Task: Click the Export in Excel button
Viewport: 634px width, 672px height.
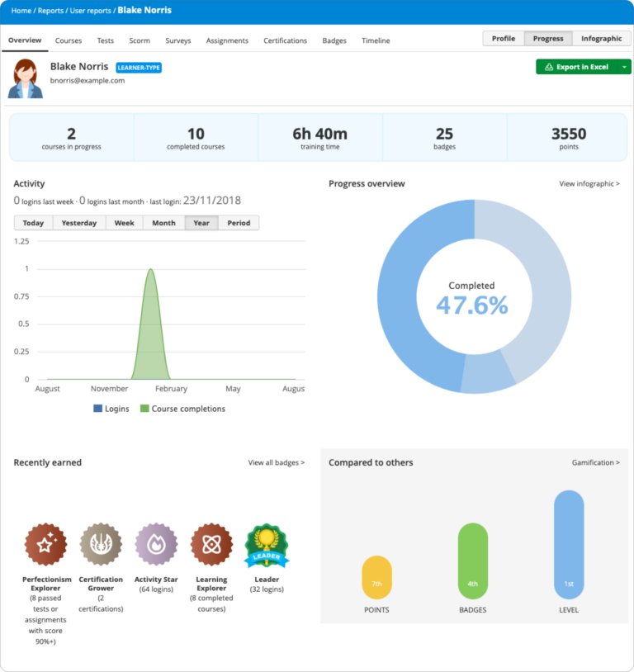Action: tap(576, 67)
